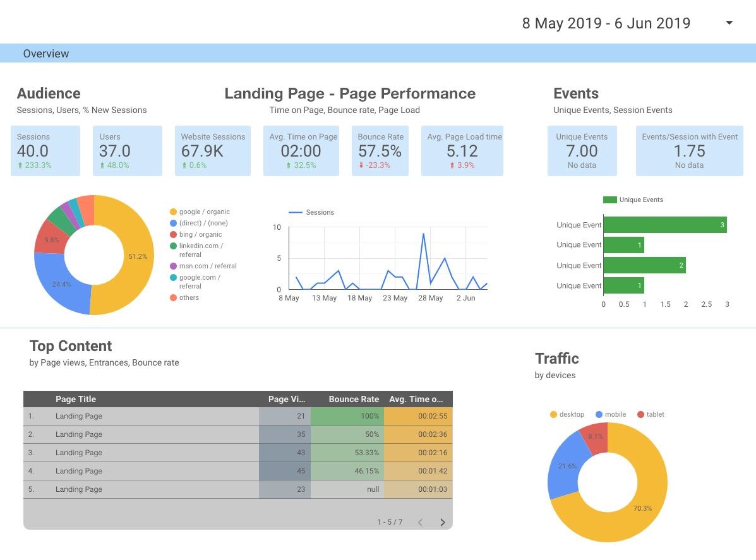Select the first Landing Page table row
The height and width of the screenshot is (560, 756).
[79, 416]
